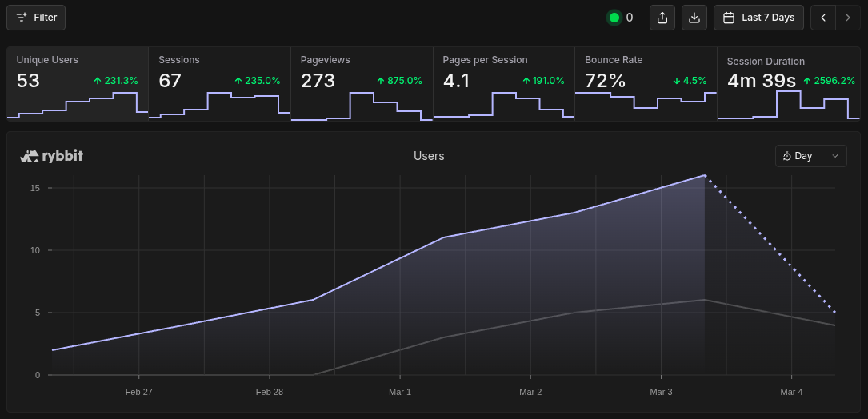
Task: Click the filter sliders icon
Action: click(x=22, y=18)
